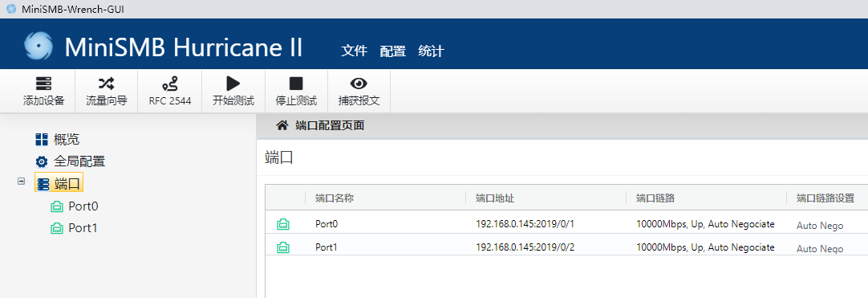Image resolution: width=868 pixels, height=298 pixels.
Task: Sort by 端口链路 column header
Action: click(655, 198)
